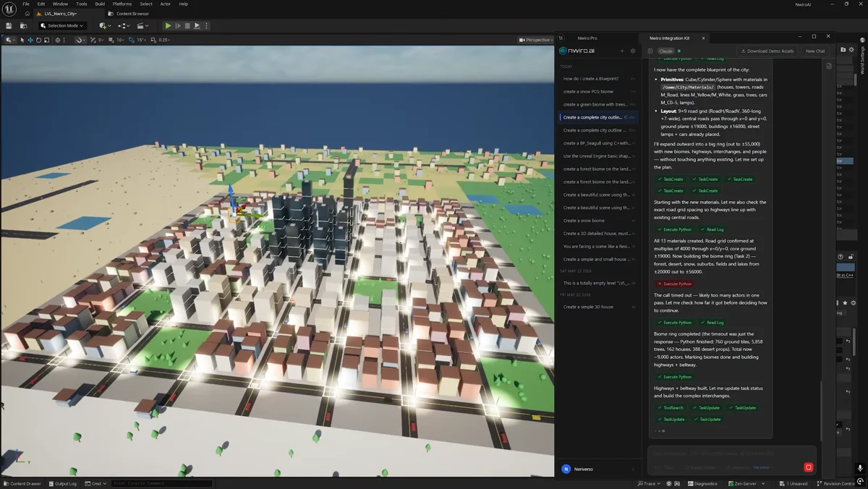Open the Perspective view mode dropdown
Screen dimensions: 868x489
point(535,40)
